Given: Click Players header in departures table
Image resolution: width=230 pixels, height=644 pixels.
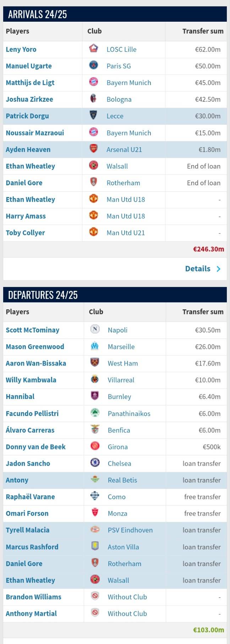Looking at the screenshot, I should 17,312.
